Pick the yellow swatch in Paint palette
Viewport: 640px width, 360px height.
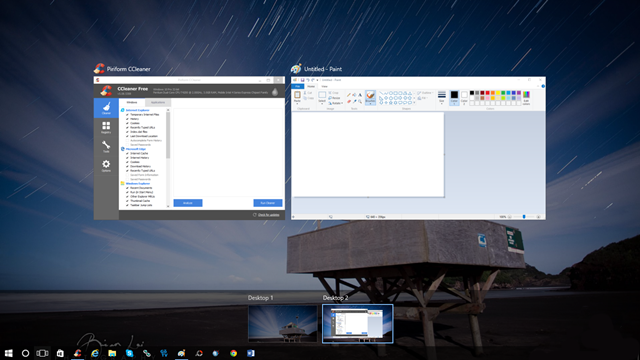(498, 93)
